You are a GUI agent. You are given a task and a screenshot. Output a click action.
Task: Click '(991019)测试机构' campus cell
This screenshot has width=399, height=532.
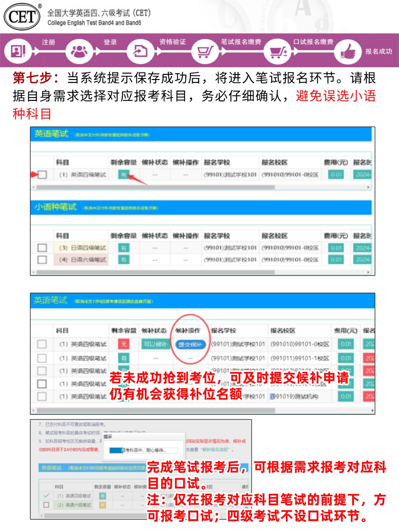coord(294,396)
